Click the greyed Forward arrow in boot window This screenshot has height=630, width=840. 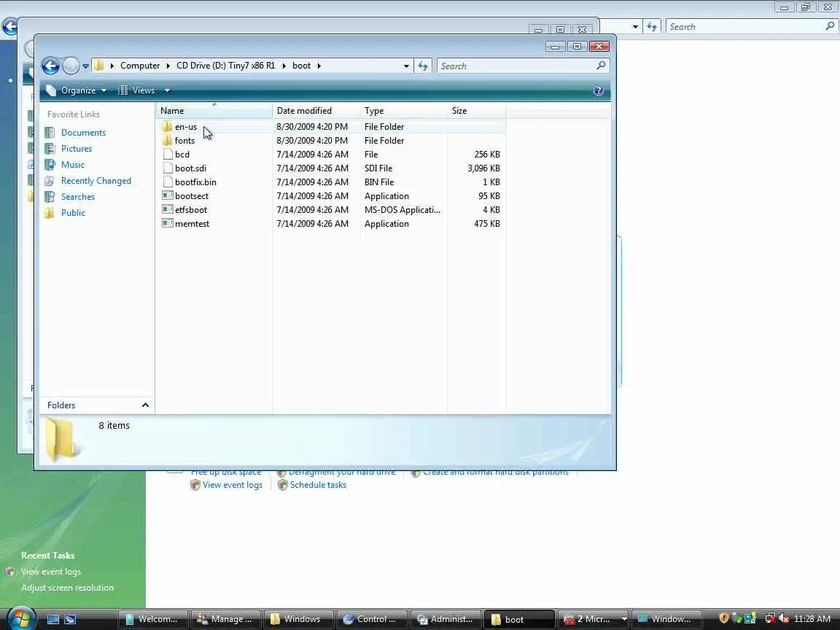click(71, 66)
